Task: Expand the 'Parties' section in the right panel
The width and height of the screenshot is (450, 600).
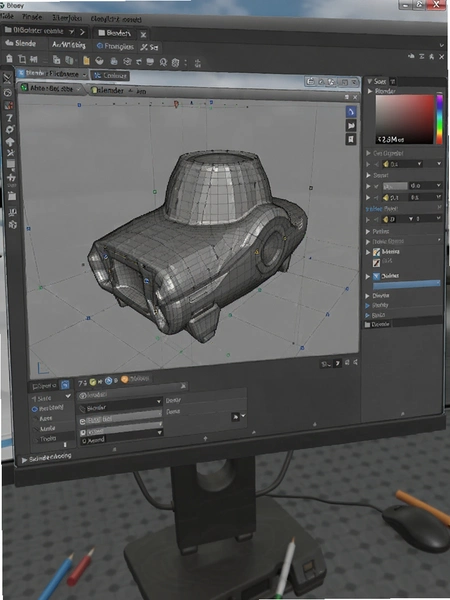Action: pos(368,232)
